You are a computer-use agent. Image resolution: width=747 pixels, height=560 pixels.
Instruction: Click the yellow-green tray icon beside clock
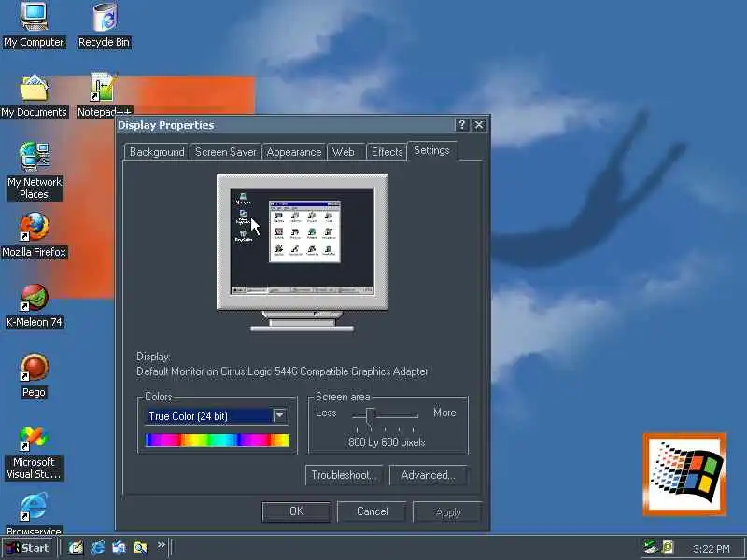pos(668,547)
